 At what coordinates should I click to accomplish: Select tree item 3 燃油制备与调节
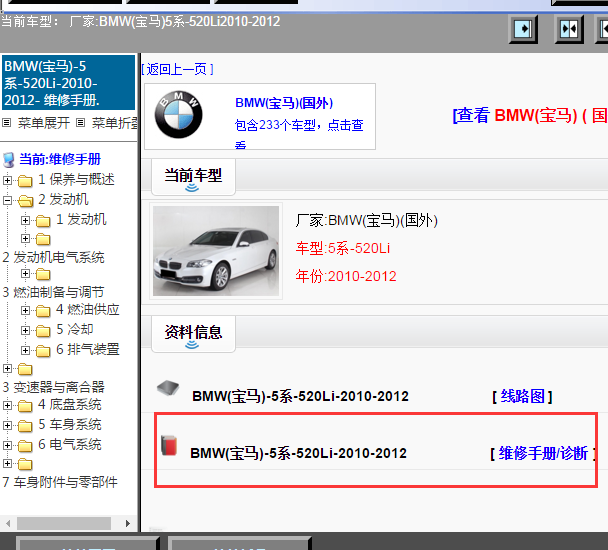(53, 292)
